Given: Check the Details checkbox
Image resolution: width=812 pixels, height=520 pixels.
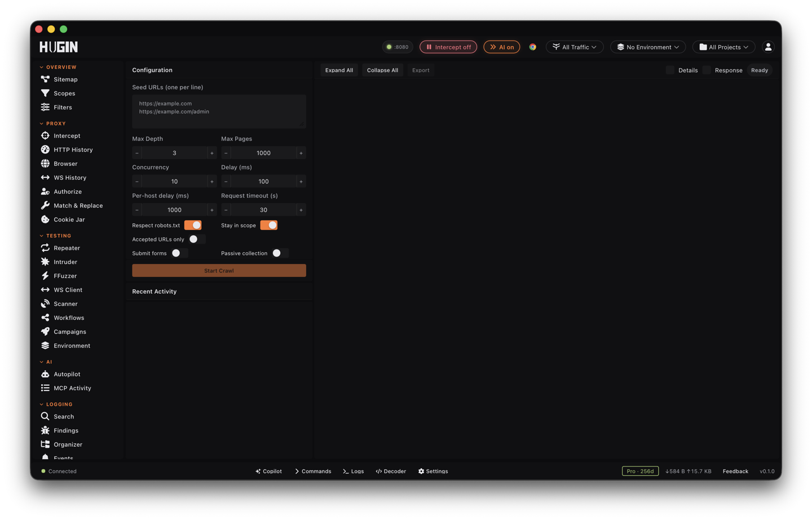Looking at the screenshot, I should click(x=670, y=70).
